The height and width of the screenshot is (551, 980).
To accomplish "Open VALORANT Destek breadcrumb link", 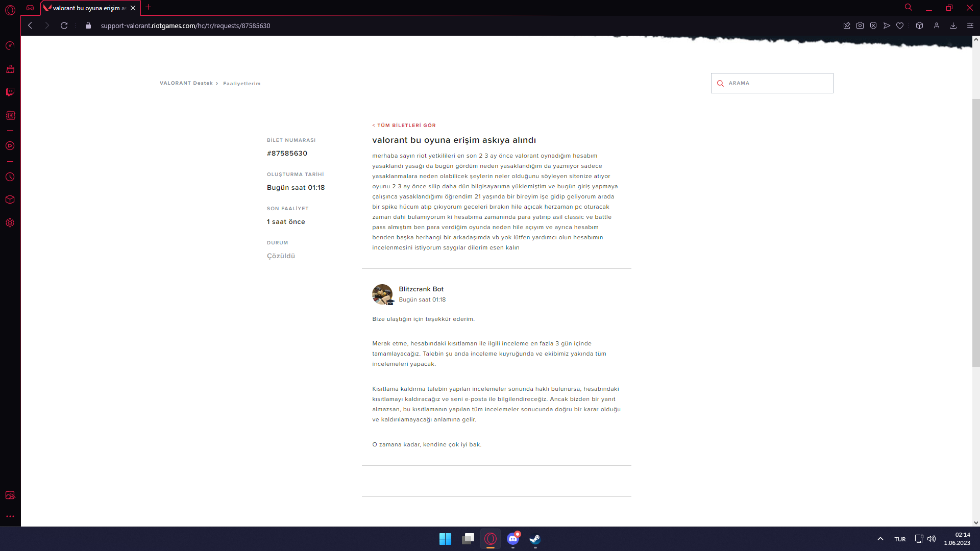I will pos(186,83).
